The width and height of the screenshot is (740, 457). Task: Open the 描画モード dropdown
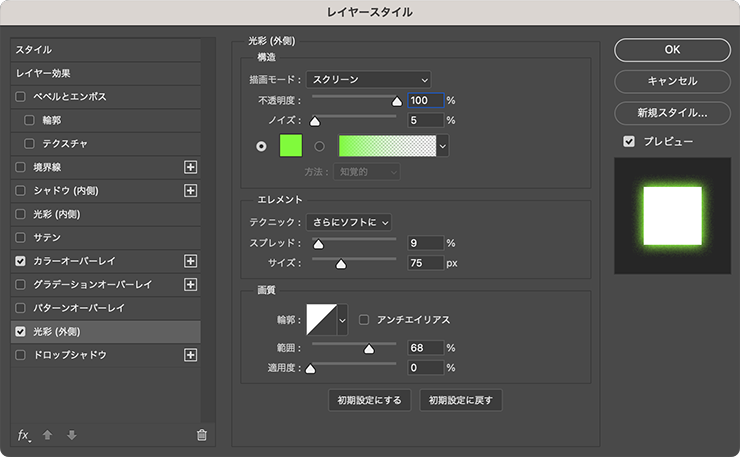(x=368, y=79)
